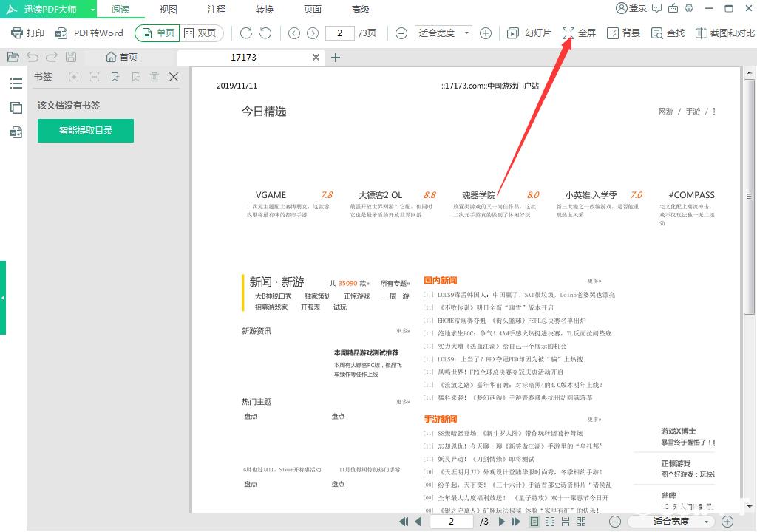
Task: Go to previous page in bottom bar
Action: tap(418, 522)
